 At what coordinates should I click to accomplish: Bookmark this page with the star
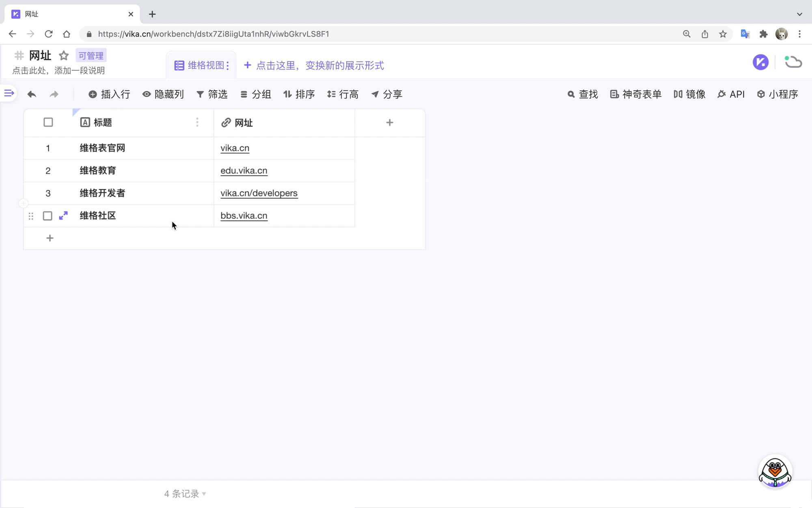point(723,34)
